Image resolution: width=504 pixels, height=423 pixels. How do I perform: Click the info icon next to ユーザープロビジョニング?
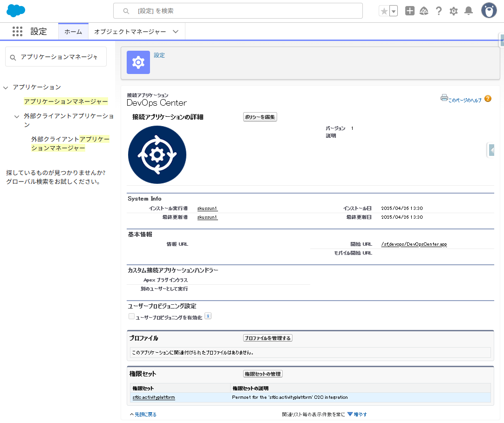pos(208,316)
